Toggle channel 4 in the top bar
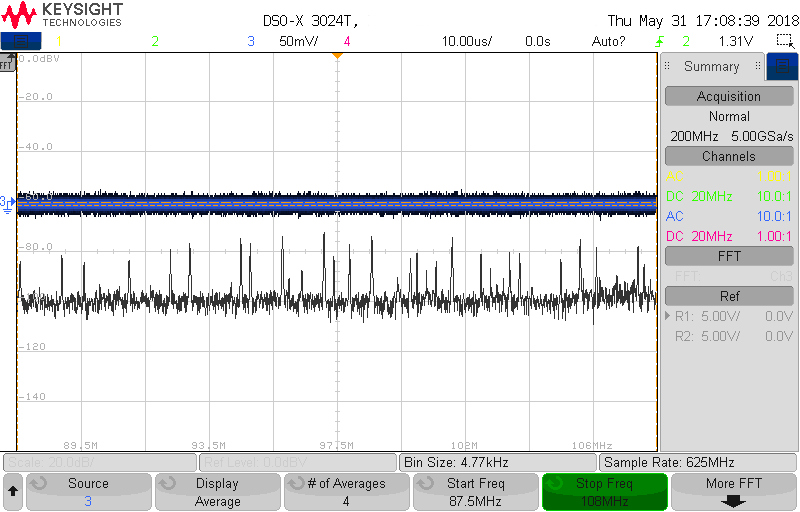The width and height of the screenshot is (800, 512). click(x=347, y=41)
